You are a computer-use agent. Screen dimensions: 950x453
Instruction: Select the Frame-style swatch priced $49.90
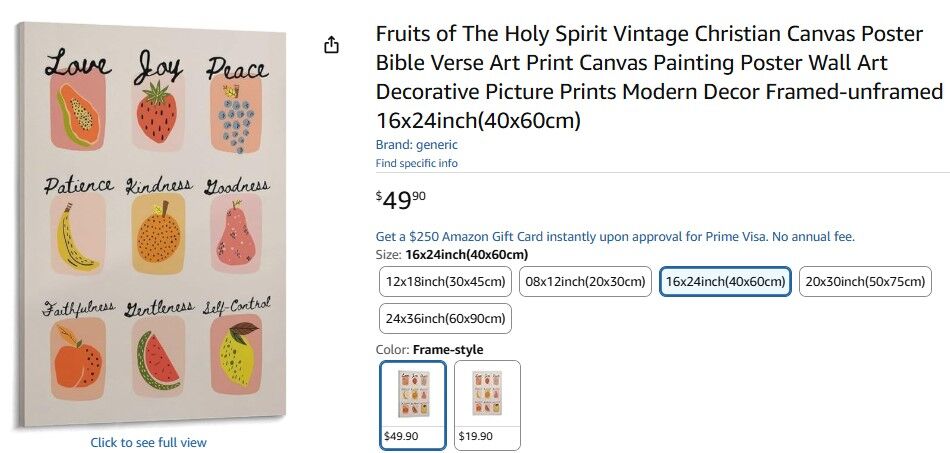tap(413, 404)
